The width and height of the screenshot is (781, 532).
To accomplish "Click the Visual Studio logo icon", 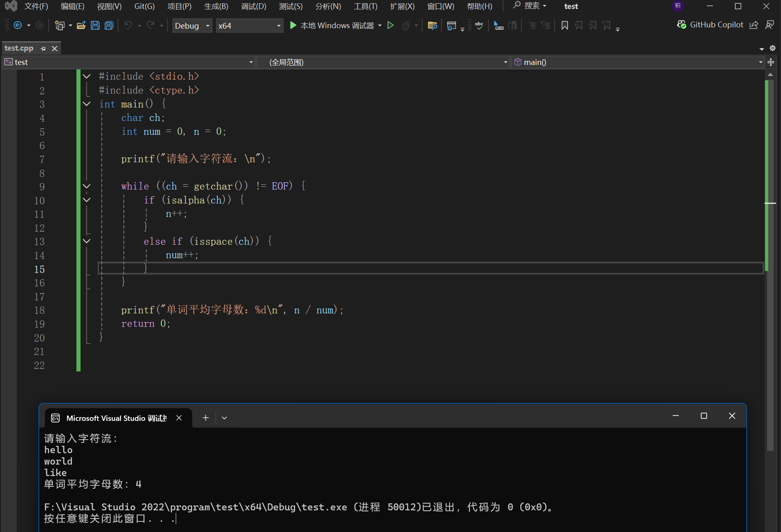I will click(x=11, y=6).
